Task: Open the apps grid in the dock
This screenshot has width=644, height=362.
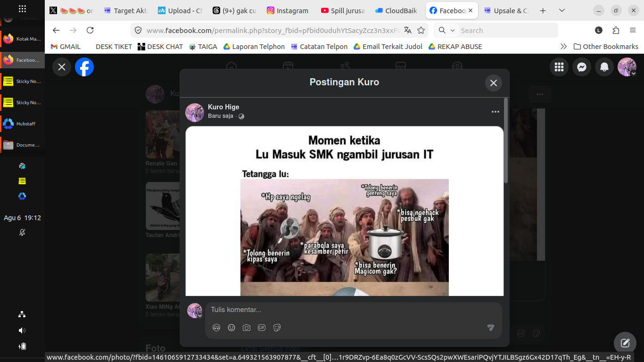Action: pyautogui.click(x=22, y=8)
